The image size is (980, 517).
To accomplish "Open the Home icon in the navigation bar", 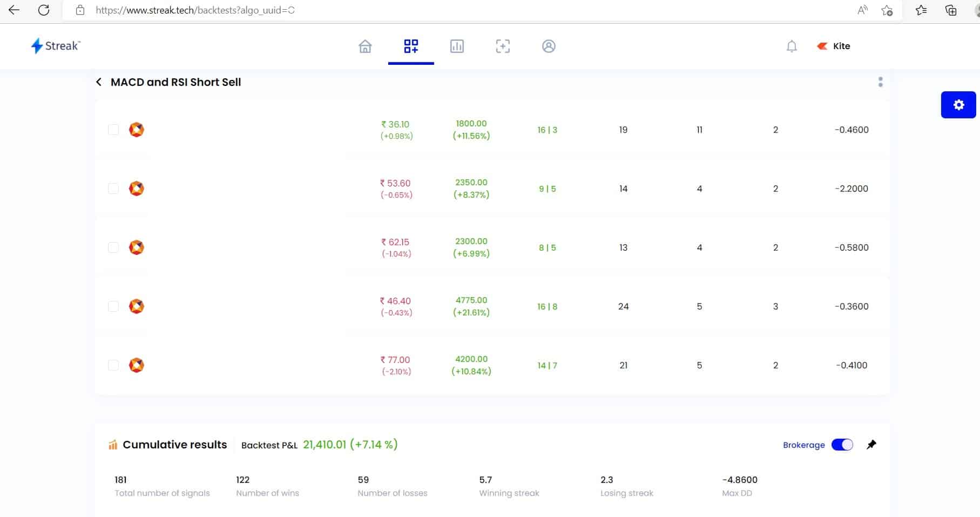I will point(364,46).
